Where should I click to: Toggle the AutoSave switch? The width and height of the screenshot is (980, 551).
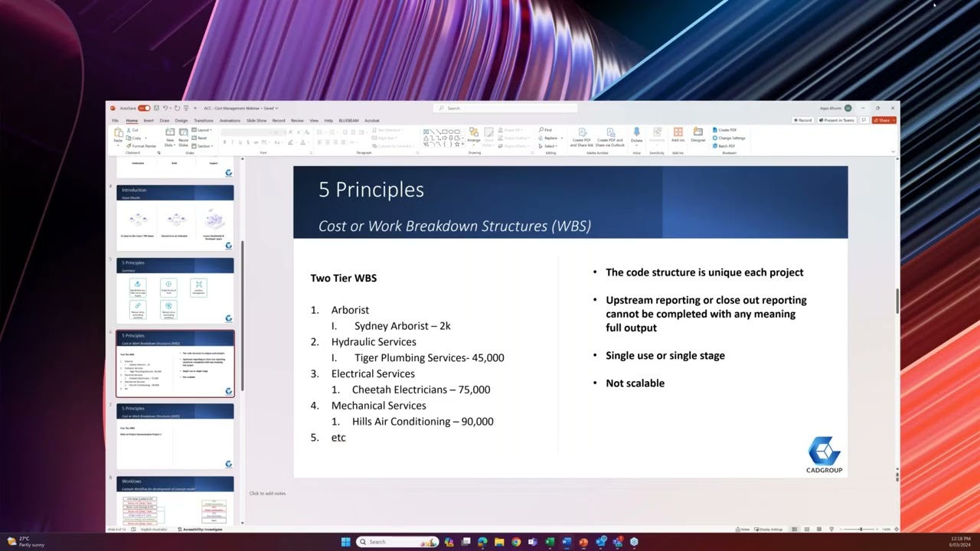click(x=144, y=108)
